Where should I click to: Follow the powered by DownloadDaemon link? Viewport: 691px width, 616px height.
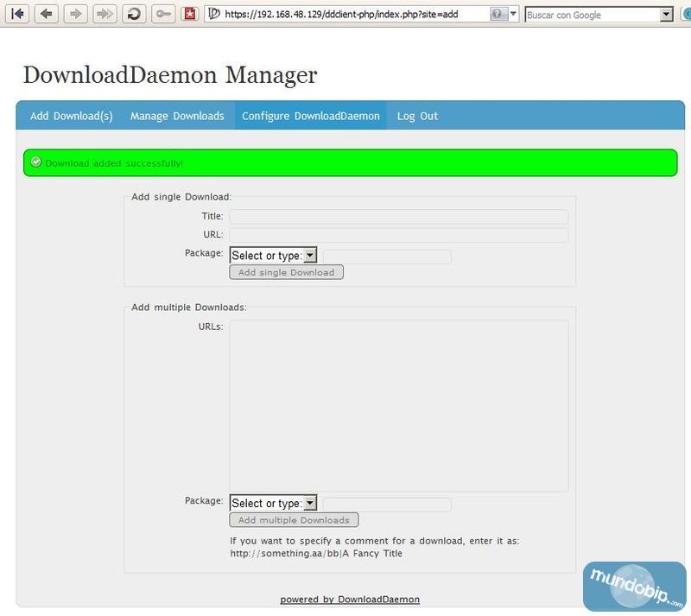point(350,600)
